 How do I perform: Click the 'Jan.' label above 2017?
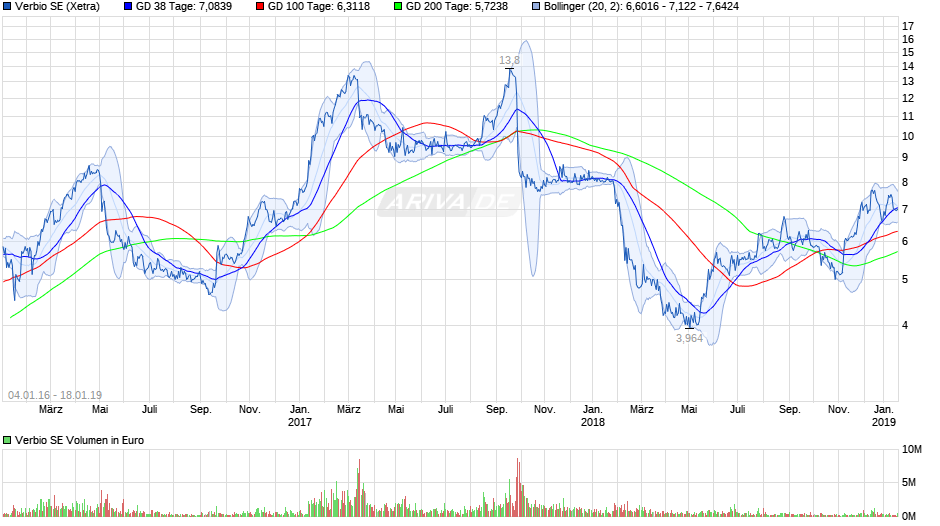pos(300,410)
